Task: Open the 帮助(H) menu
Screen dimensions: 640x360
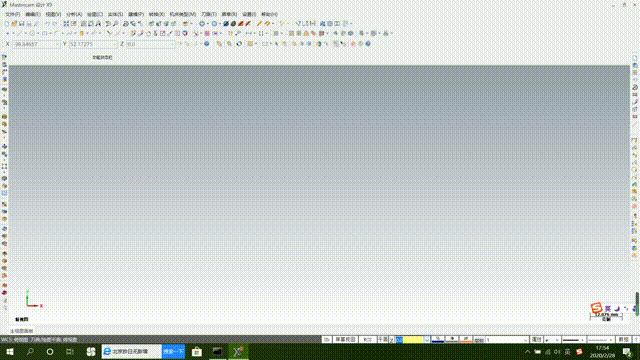Action: point(269,14)
